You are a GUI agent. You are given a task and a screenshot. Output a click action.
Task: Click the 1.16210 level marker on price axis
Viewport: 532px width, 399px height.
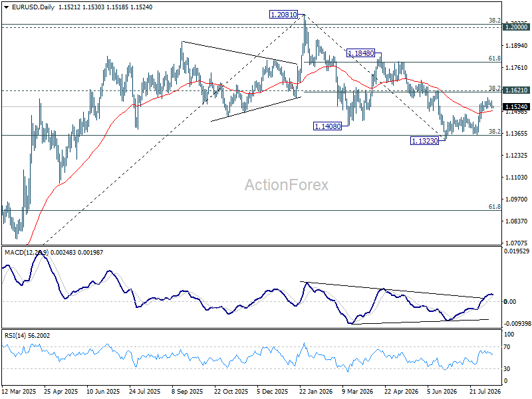coord(516,90)
